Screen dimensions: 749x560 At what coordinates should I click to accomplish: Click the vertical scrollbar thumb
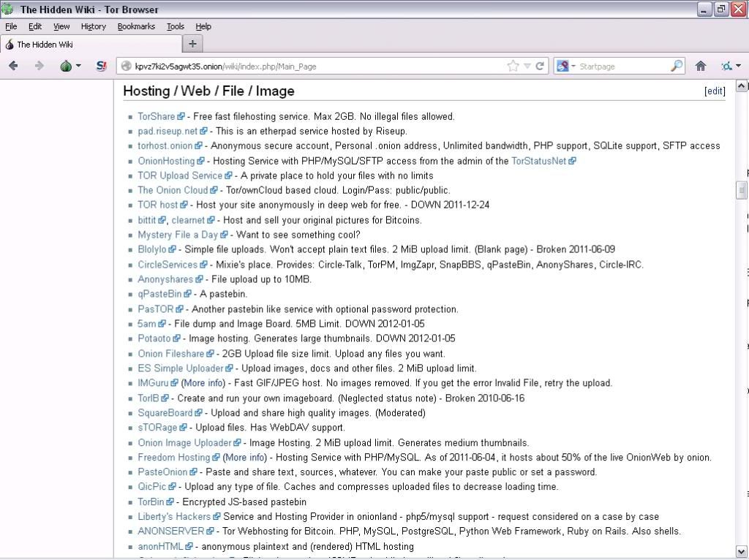[x=742, y=190]
